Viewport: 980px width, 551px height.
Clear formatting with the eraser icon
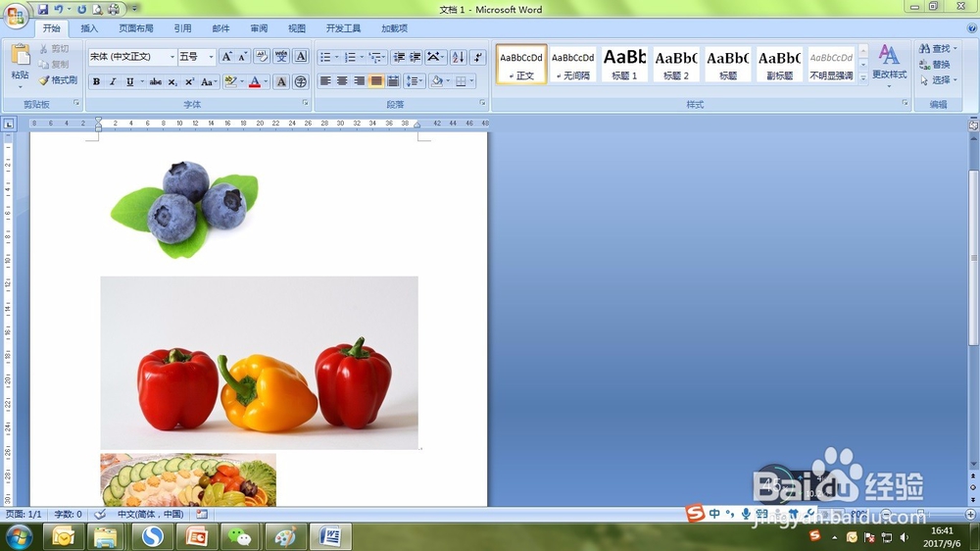tap(262, 57)
